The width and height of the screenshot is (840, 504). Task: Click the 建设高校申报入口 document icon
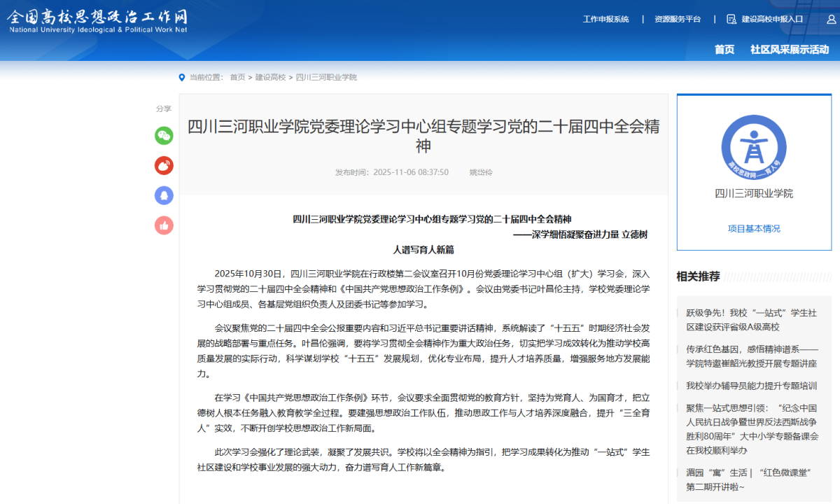(x=731, y=20)
